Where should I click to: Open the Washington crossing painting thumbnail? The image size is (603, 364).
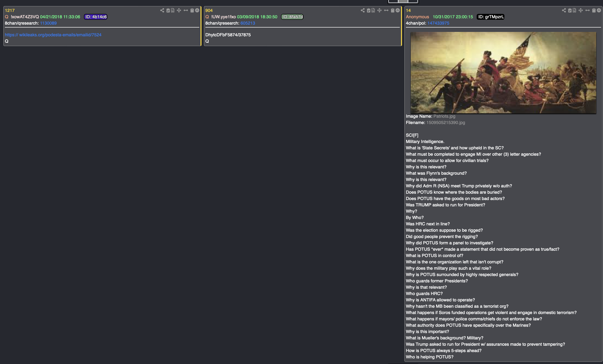(x=503, y=73)
